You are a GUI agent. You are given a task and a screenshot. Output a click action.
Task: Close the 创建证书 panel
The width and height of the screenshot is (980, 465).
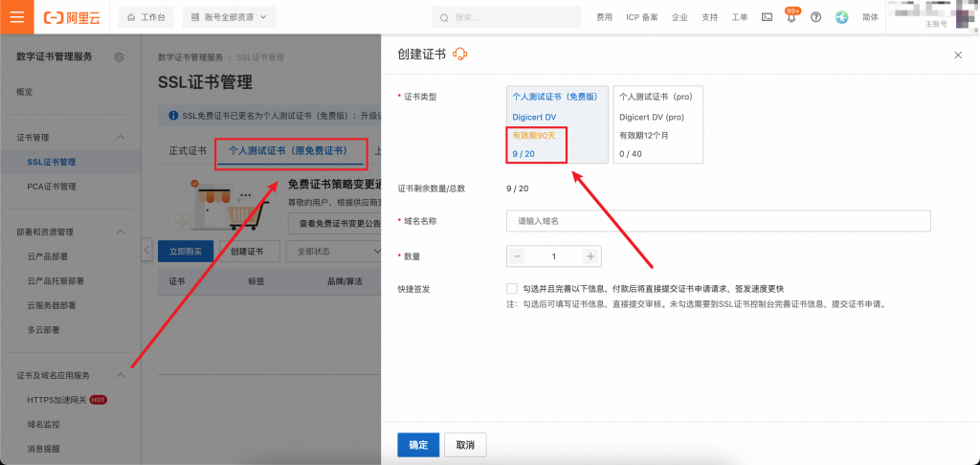point(958,55)
